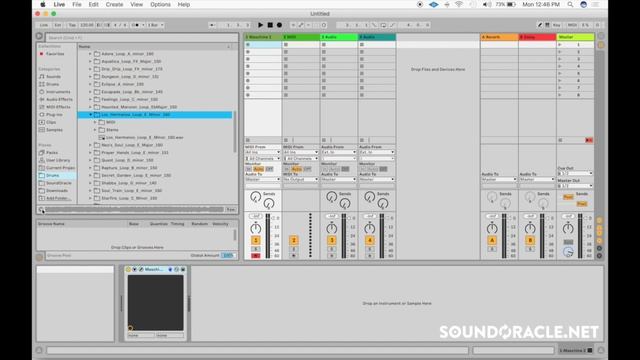This screenshot has width=640, height=360.
Task: Open macOS volume control in menu bar
Action: click(486, 4)
